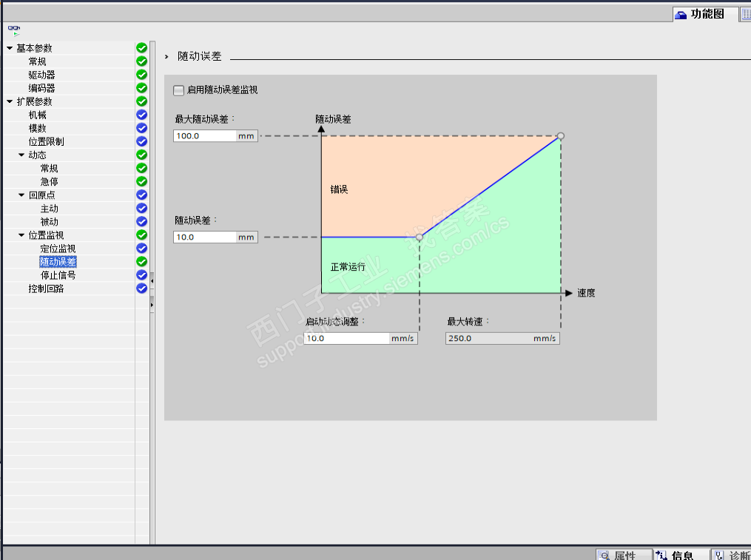Click green status icon beside 位置监视
751x560 pixels.
(x=142, y=235)
